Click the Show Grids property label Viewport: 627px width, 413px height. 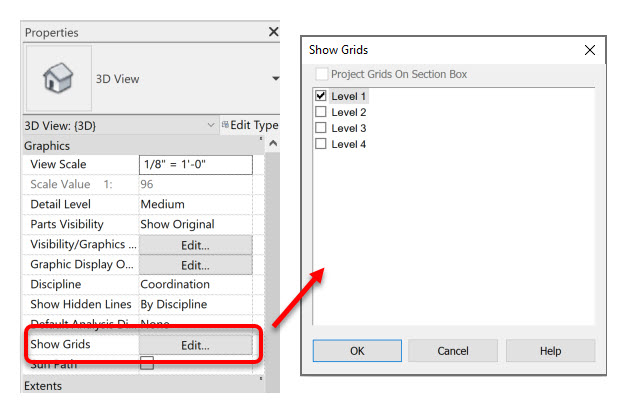[60, 344]
